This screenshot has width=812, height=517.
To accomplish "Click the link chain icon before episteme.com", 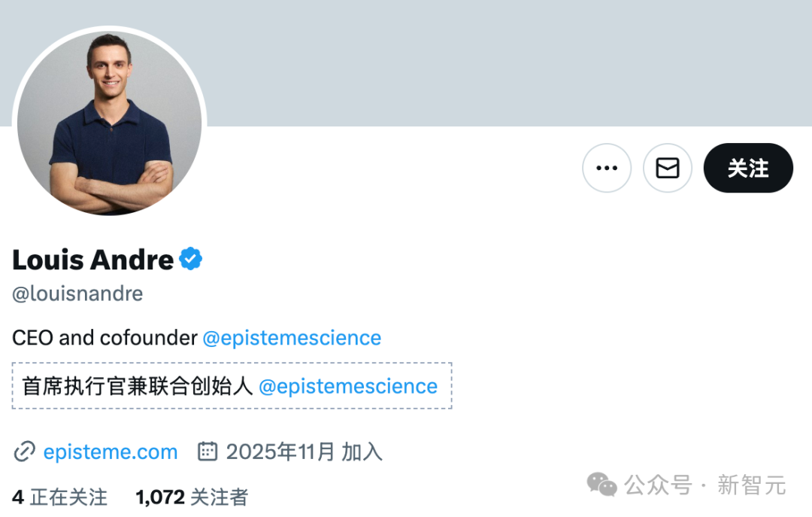I will coord(25,452).
